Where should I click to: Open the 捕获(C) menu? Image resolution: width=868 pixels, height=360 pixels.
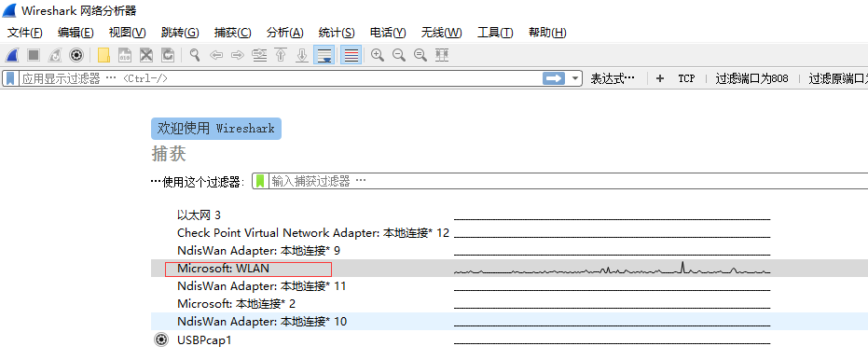(x=233, y=33)
